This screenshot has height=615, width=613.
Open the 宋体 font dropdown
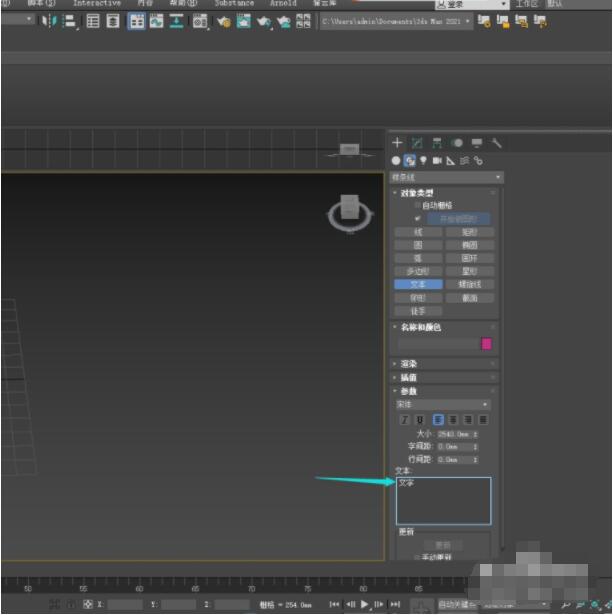[442, 405]
